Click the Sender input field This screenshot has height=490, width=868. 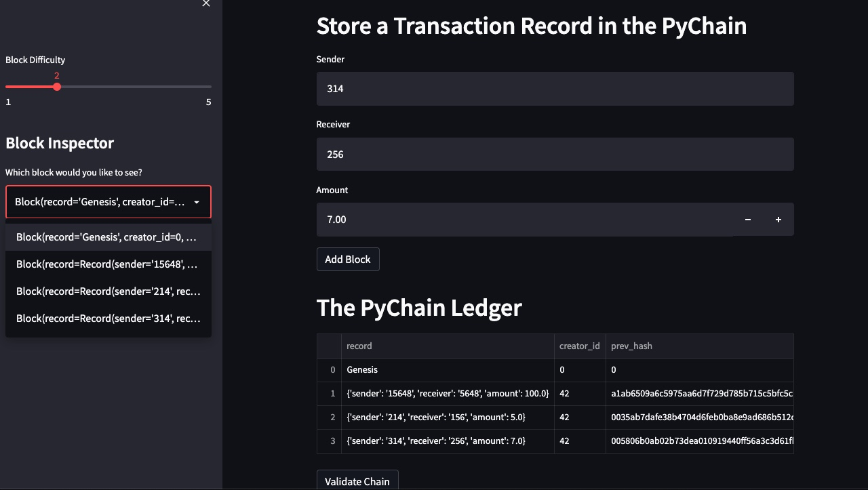click(x=555, y=89)
